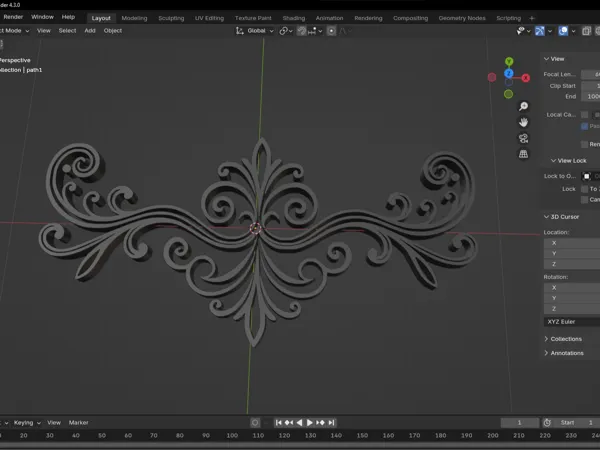Enable Lock Camera to View checkbox
Image resolution: width=600 pixels, height=450 pixels.
coord(584,199)
